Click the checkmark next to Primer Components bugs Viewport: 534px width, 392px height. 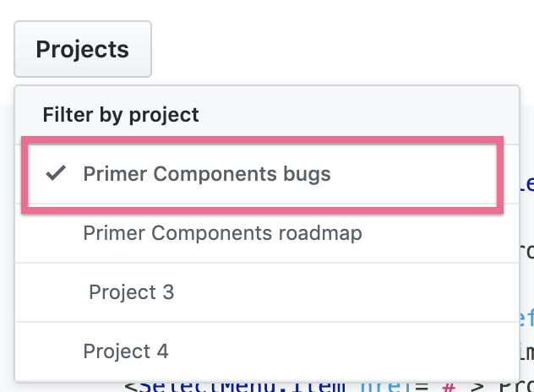pyautogui.click(x=56, y=174)
